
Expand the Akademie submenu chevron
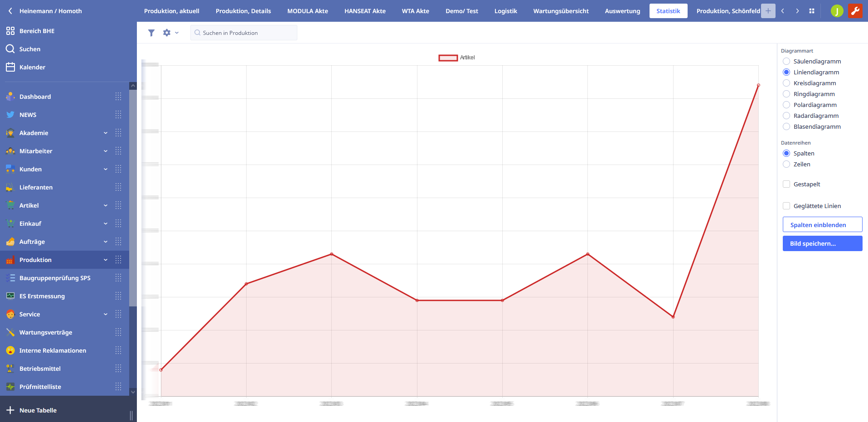(x=106, y=133)
